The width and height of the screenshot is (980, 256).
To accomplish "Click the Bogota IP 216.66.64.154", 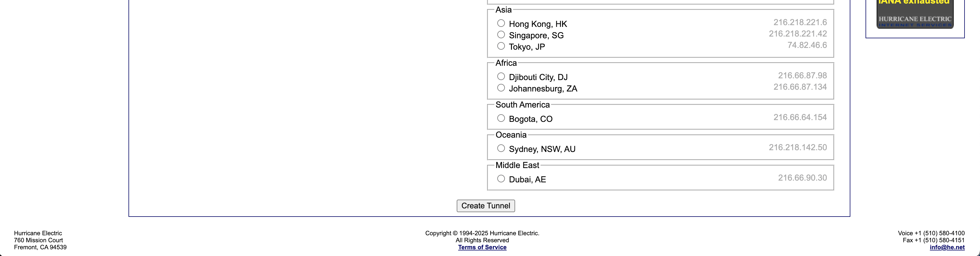I will tap(800, 117).
